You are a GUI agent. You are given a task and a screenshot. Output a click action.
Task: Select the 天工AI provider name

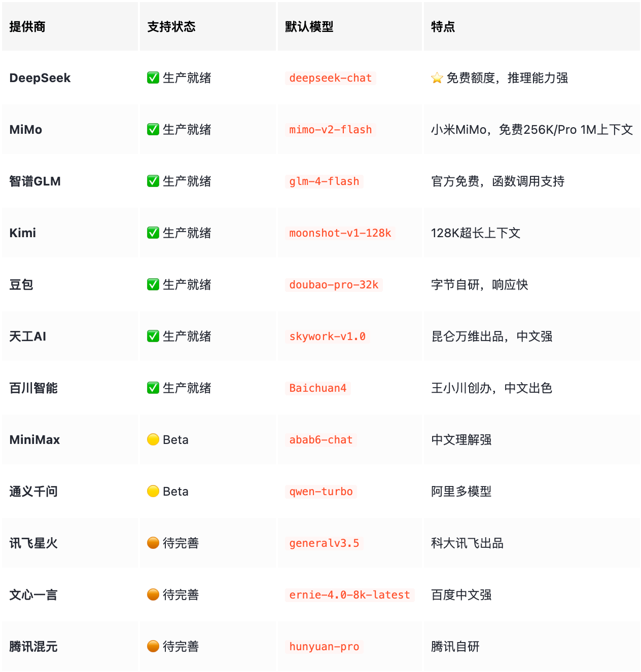coord(28,336)
